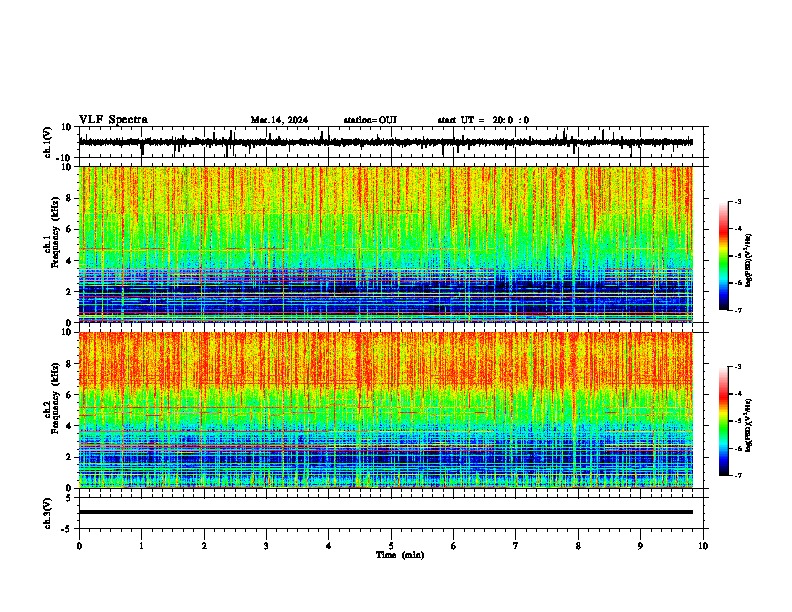Viewport: 792px width, 612px height.
Task: Click ch.2 spectrogram frequency tick '6'
Action: [69, 394]
